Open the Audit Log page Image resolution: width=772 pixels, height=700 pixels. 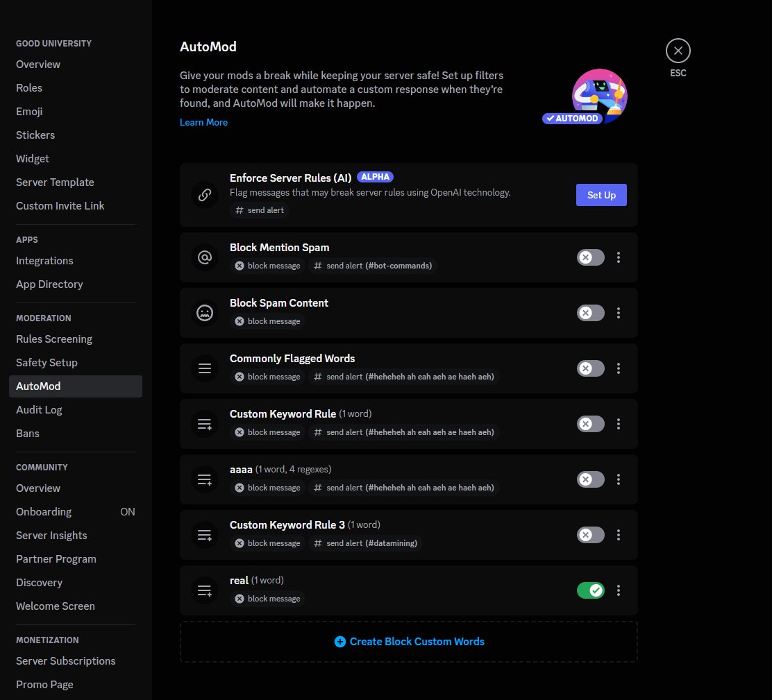coord(76,410)
